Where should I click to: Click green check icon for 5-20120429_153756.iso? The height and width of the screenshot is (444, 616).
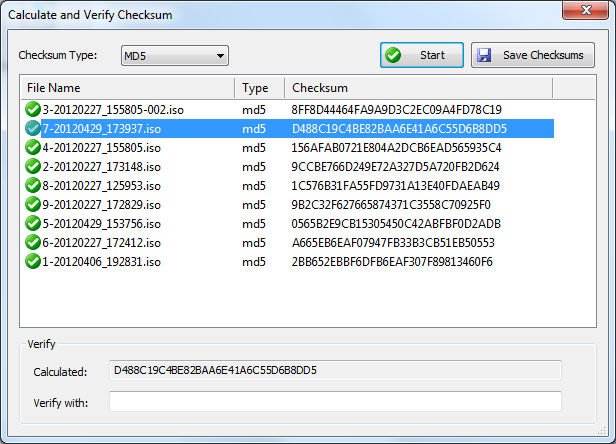[x=33, y=224]
